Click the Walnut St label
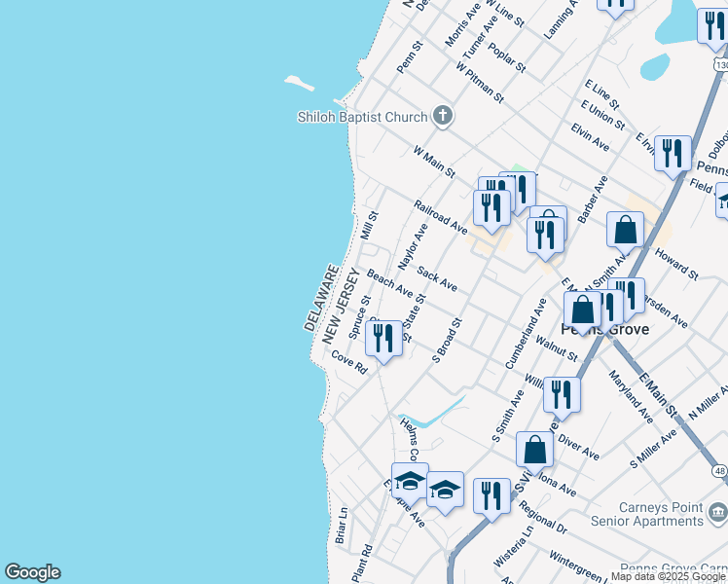Screen dimensions: 728x584 (x=556, y=348)
